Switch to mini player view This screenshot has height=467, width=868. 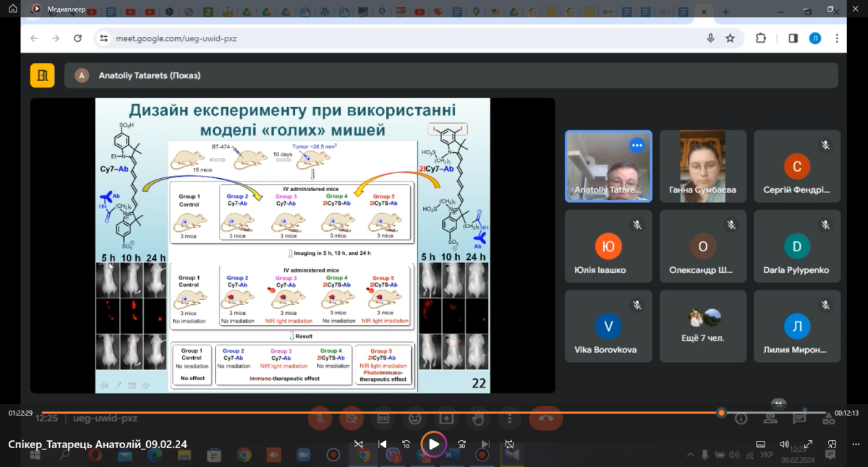click(831, 444)
